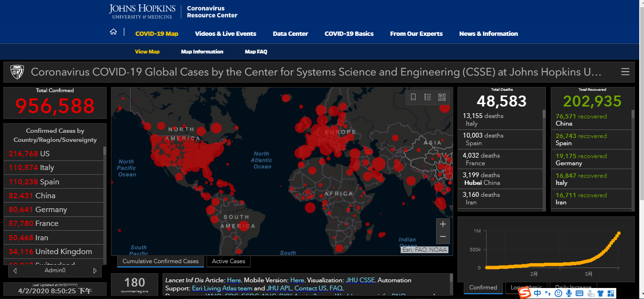
Task: Zoom out on the map with minus button
Action: point(443,236)
